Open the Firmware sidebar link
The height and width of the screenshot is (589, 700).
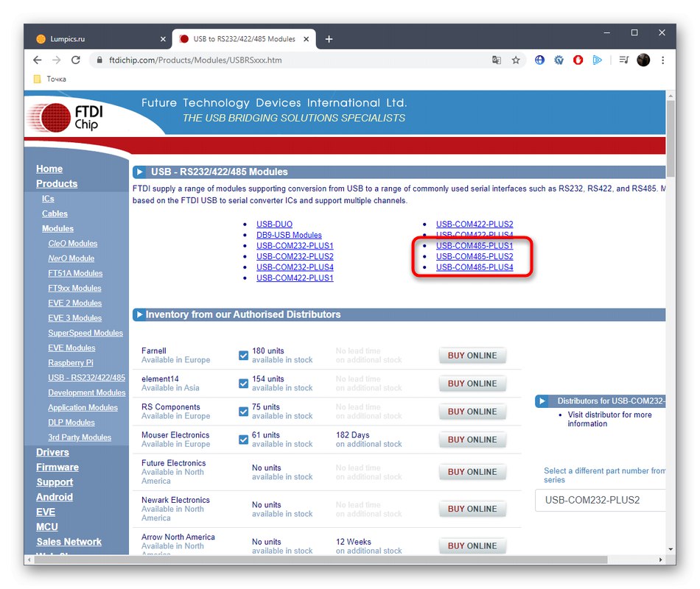[57, 468]
